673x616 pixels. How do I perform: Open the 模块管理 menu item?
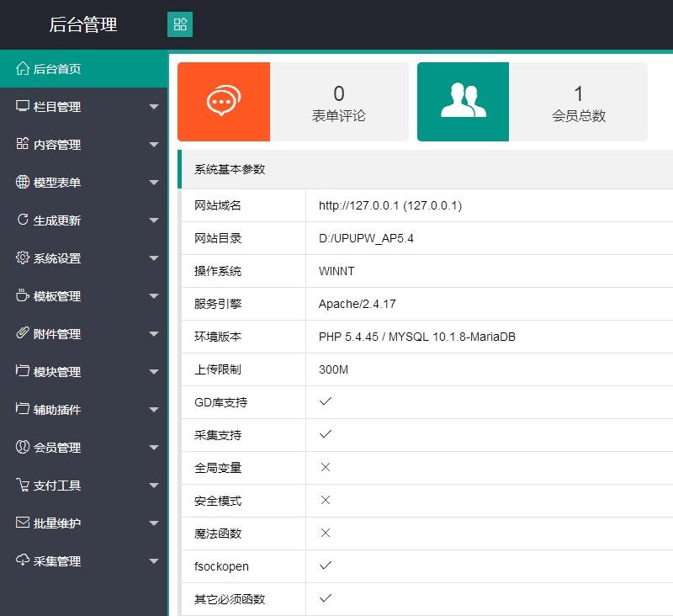pyautogui.click(x=57, y=372)
